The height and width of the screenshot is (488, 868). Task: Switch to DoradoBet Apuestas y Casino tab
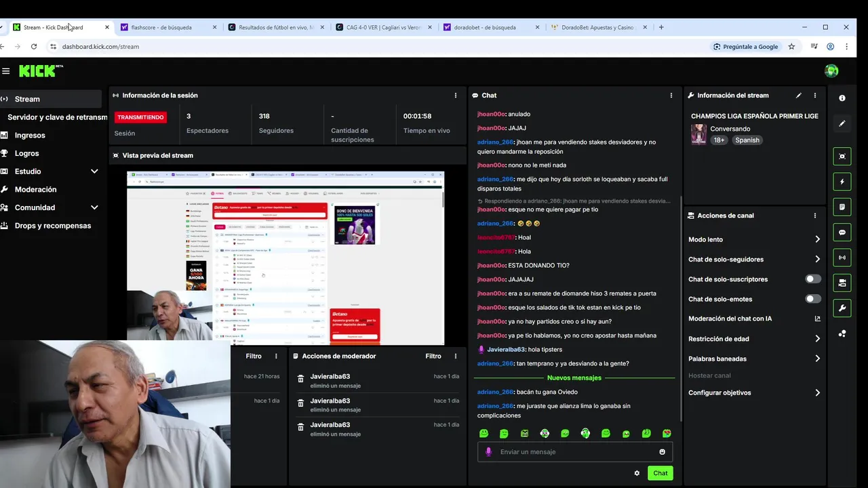coord(597,27)
